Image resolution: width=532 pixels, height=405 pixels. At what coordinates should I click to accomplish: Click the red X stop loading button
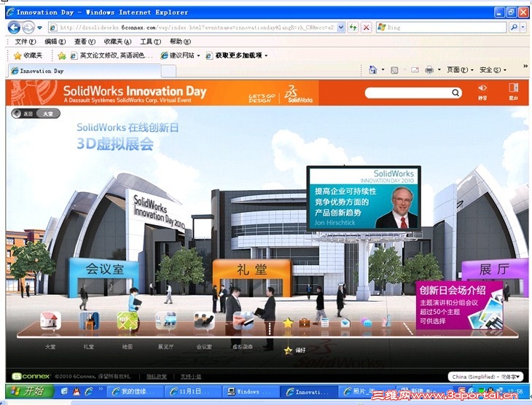click(x=366, y=28)
